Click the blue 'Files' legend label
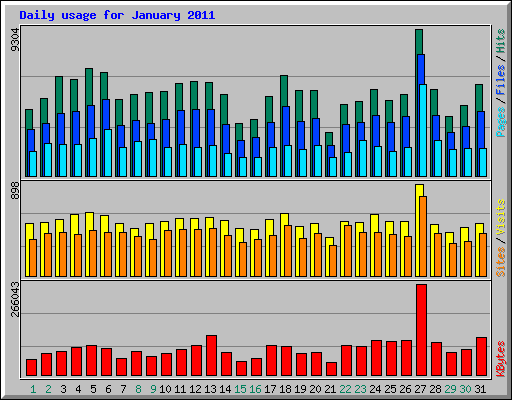 click(501, 80)
